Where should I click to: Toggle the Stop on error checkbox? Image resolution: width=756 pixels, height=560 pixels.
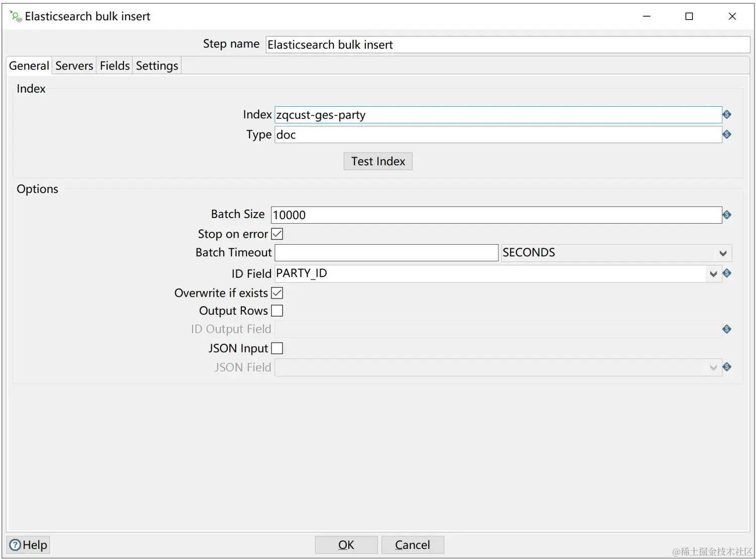277,234
